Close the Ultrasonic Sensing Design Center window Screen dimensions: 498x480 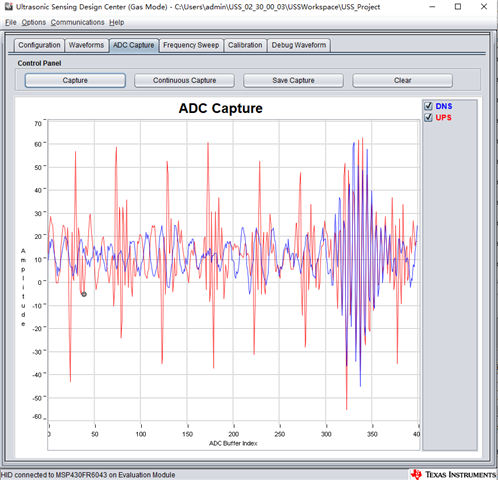coord(484,7)
